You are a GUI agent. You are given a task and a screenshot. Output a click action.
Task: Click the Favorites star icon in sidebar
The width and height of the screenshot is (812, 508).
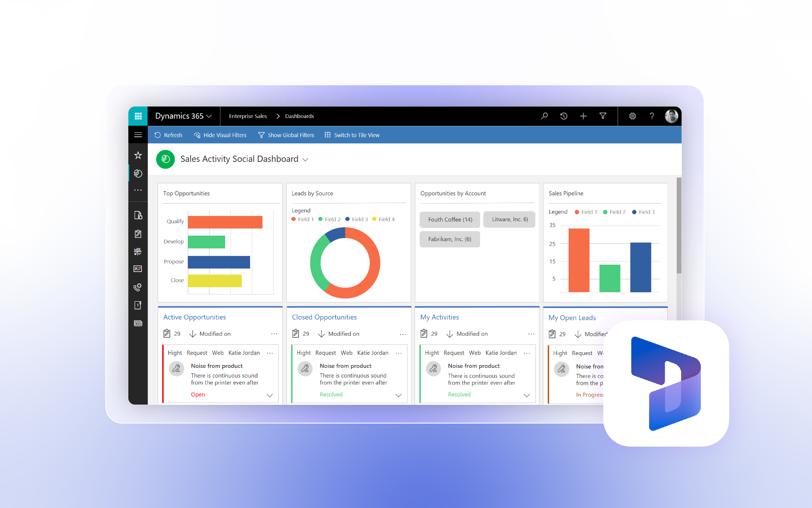[x=138, y=155]
